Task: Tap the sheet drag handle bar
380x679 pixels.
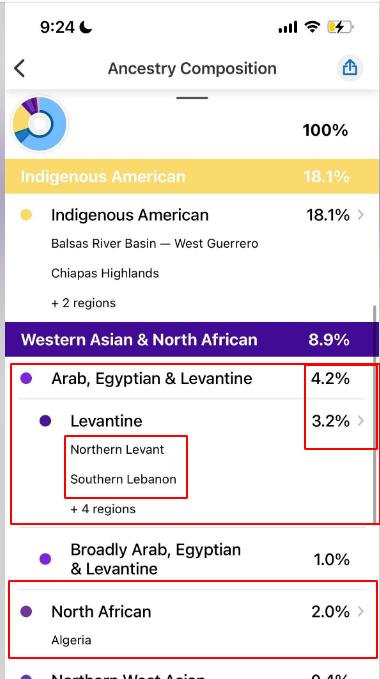Action: [x=192, y=98]
